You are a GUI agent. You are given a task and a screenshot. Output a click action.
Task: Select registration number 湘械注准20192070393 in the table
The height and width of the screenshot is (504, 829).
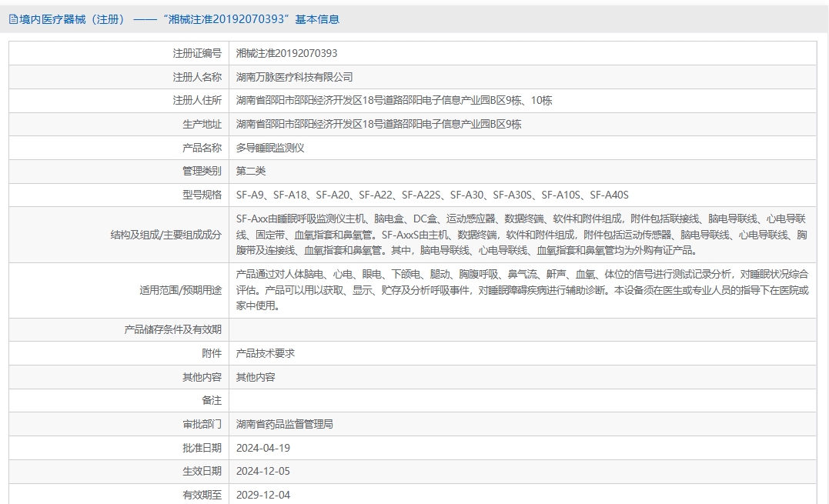(x=286, y=53)
